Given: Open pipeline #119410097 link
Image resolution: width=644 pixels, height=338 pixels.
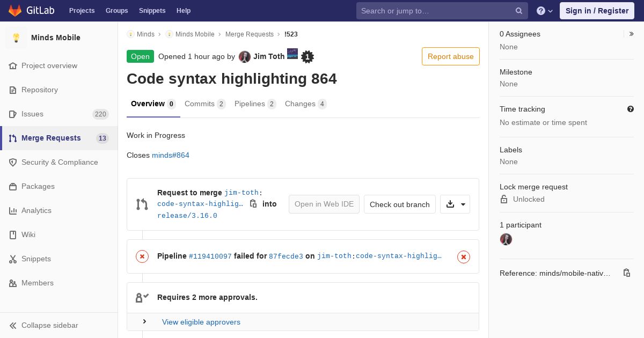Looking at the screenshot, I should pyautogui.click(x=210, y=256).
